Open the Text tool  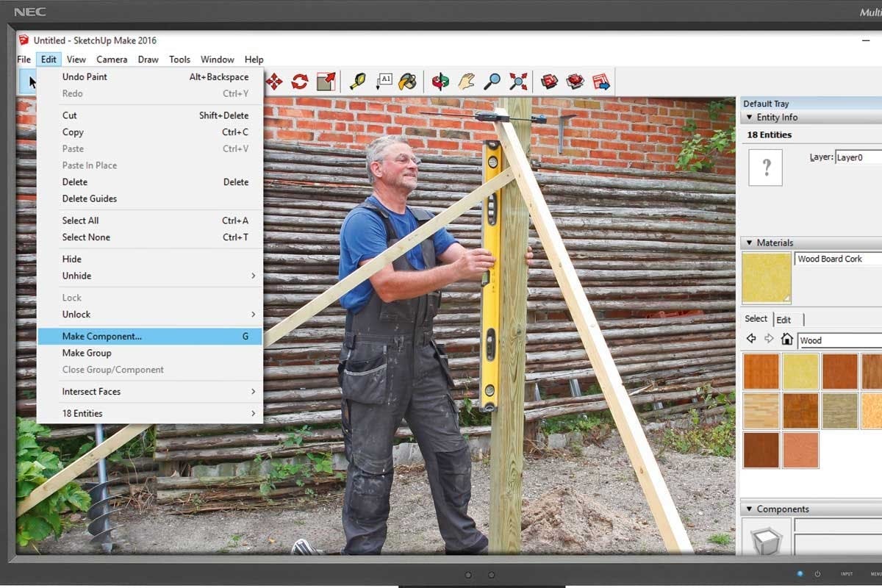(384, 82)
